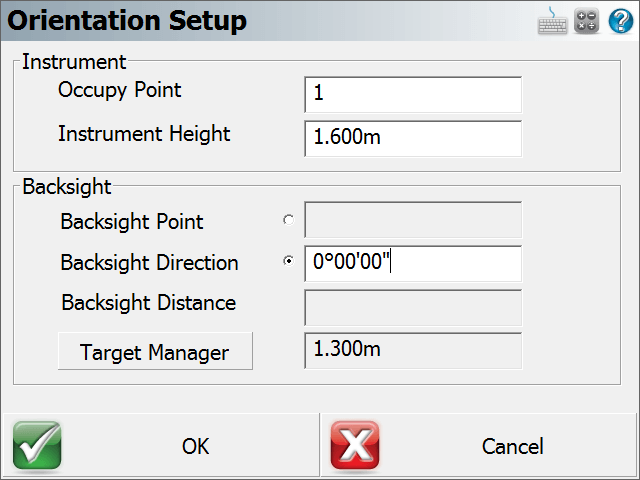
Task: Click the Instrument Height field showing 1.600m
Action: coord(413,138)
